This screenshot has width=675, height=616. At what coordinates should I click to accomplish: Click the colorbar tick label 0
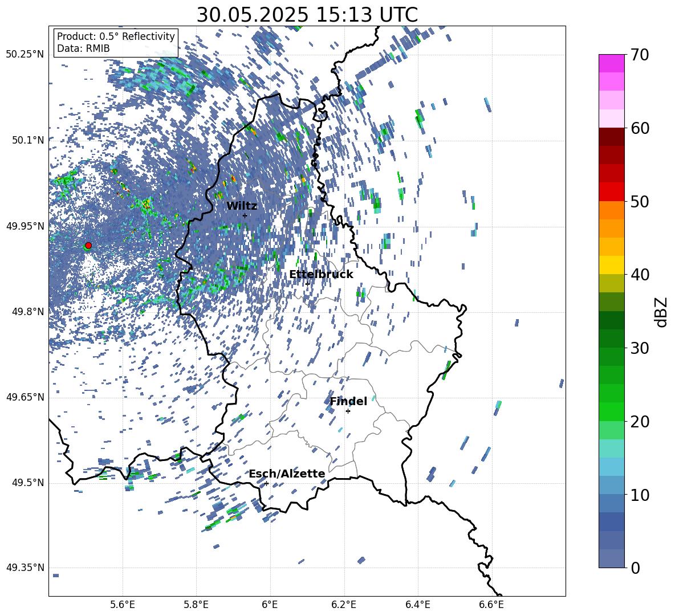click(636, 568)
